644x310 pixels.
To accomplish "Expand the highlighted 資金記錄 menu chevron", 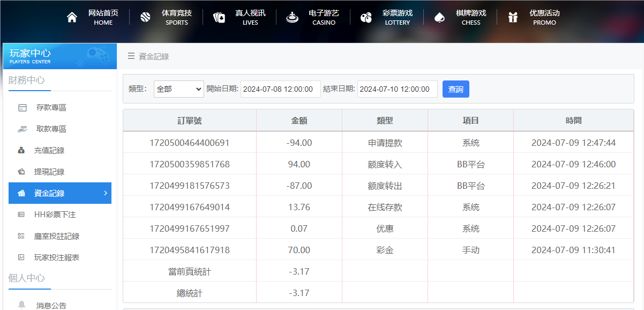I will (x=106, y=193).
